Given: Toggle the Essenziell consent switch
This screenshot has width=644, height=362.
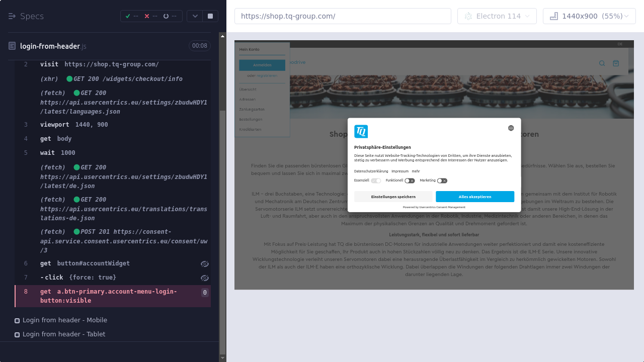Looking at the screenshot, I should [x=376, y=180].
